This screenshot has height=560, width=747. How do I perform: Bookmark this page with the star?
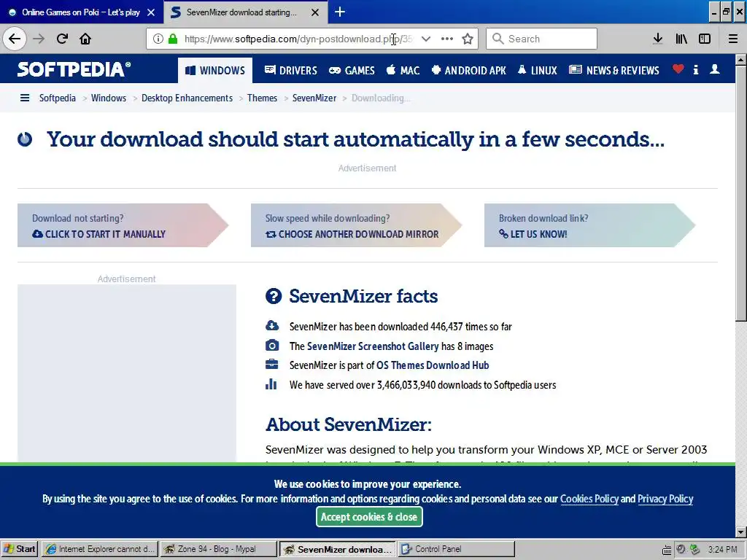point(468,39)
